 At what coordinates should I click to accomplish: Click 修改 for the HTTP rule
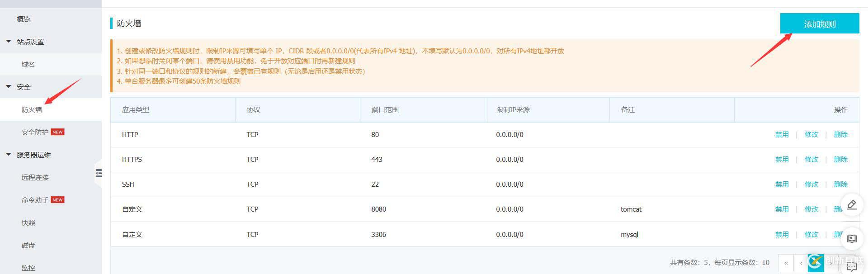pos(811,134)
